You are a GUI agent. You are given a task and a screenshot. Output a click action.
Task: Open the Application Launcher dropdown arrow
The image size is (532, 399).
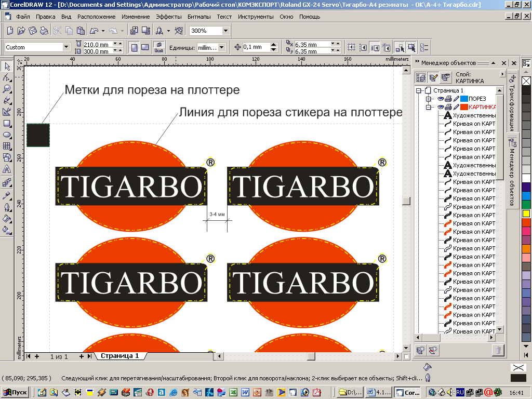168,31
